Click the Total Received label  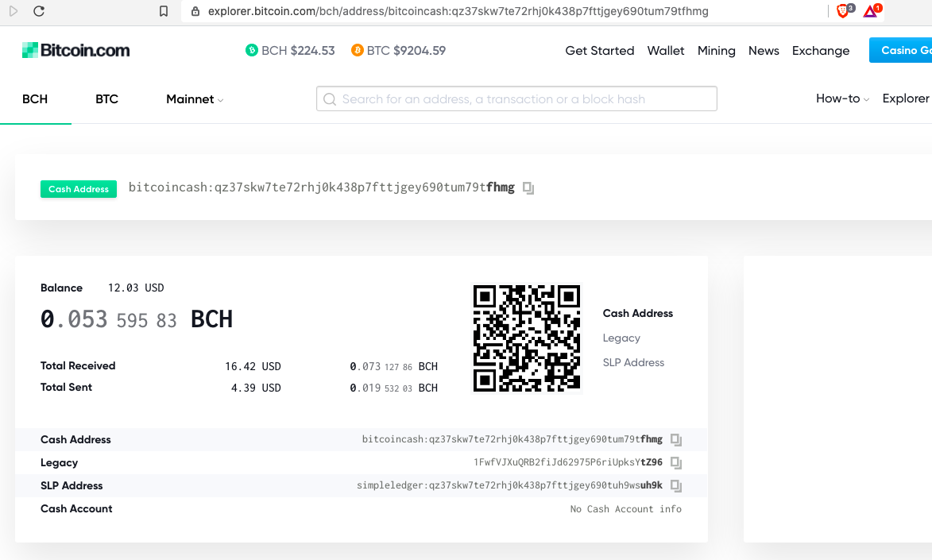[x=78, y=365]
